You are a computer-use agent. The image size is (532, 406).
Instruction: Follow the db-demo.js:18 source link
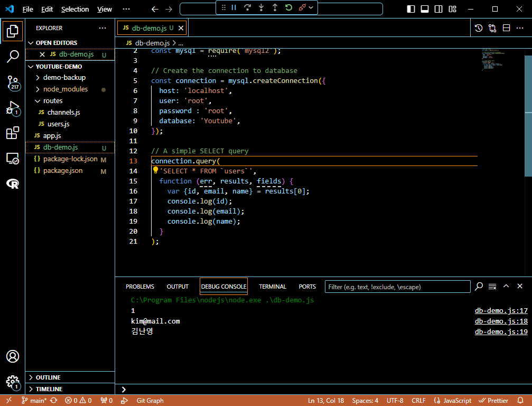501,321
